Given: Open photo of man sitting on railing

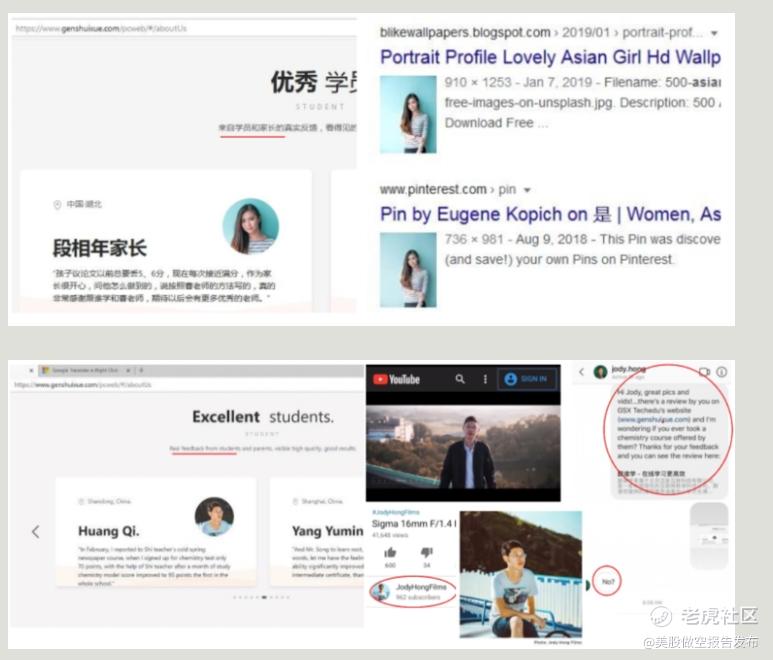Looking at the screenshot, I should (521, 574).
